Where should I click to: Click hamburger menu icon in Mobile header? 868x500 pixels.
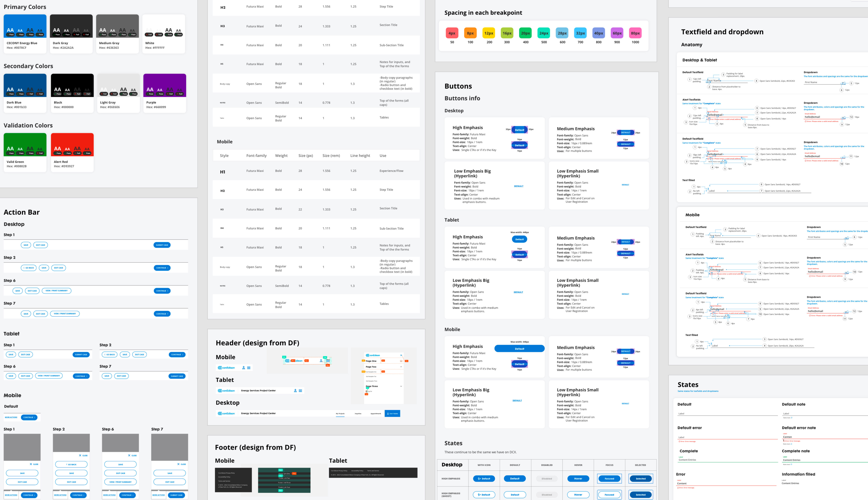pos(249,368)
